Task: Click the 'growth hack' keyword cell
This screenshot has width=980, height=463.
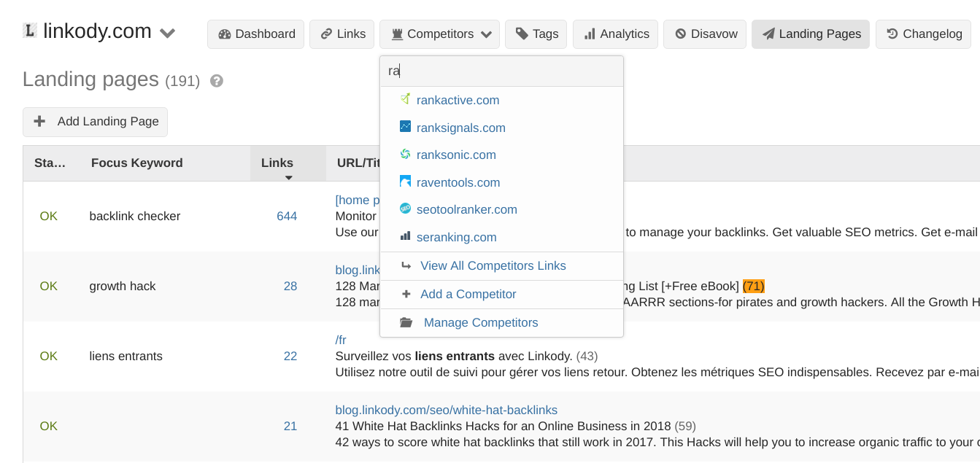Action: pos(123,287)
